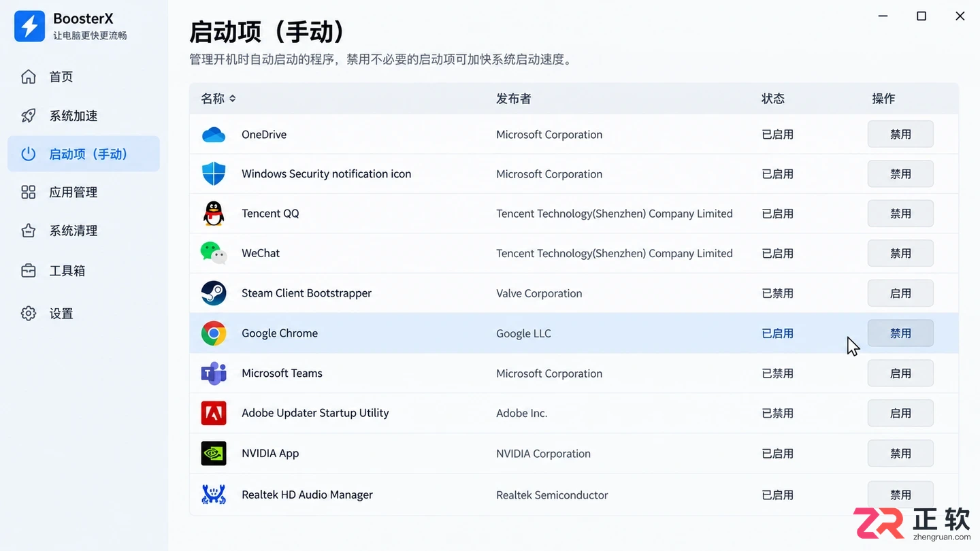Image resolution: width=980 pixels, height=551 pixels.
Task: Sort the list using 名称 sort arrows
Action: tap(232, 99)
